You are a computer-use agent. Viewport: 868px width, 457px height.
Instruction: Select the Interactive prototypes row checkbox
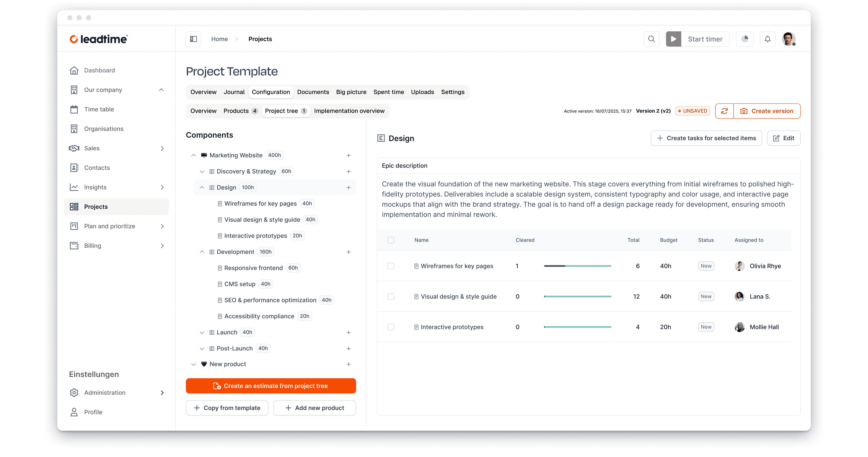(x=391, y=327)
